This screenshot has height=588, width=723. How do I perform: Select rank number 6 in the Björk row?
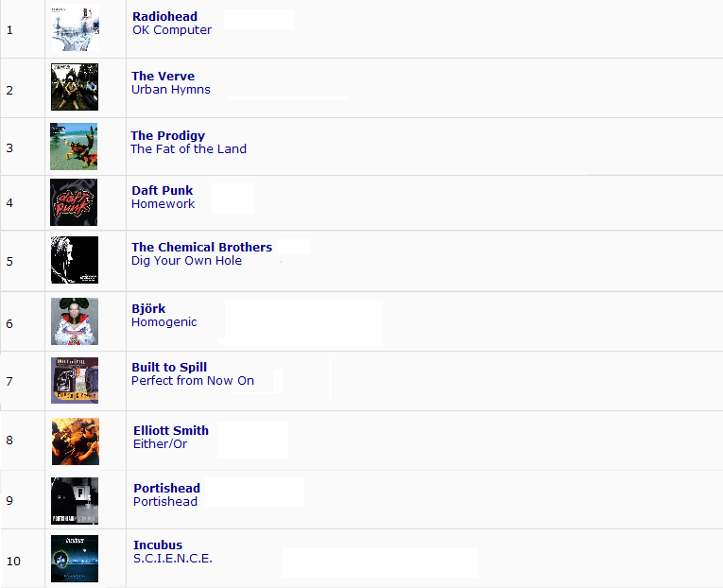tap(9, 323)
